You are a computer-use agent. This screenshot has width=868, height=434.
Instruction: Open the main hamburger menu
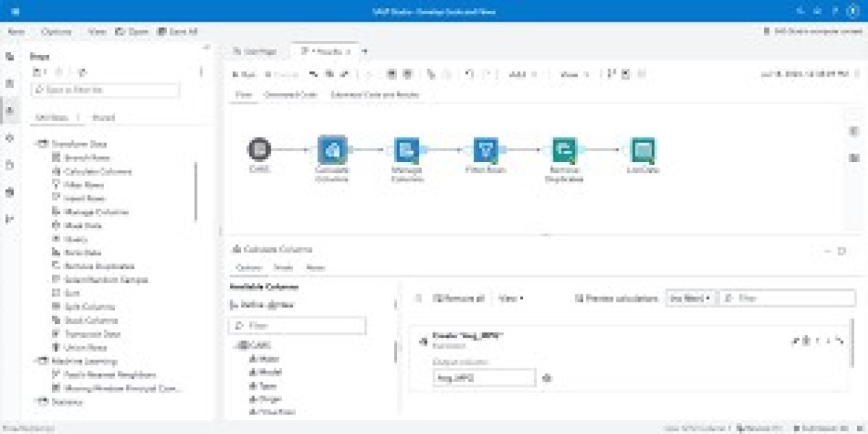(x=16, y=12)
